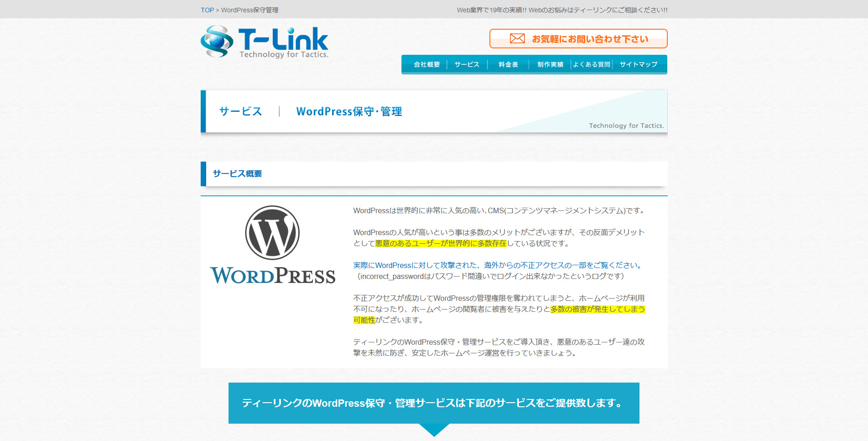Click the TOP breadcrumb link
The image size is (868, 441).
207,10
